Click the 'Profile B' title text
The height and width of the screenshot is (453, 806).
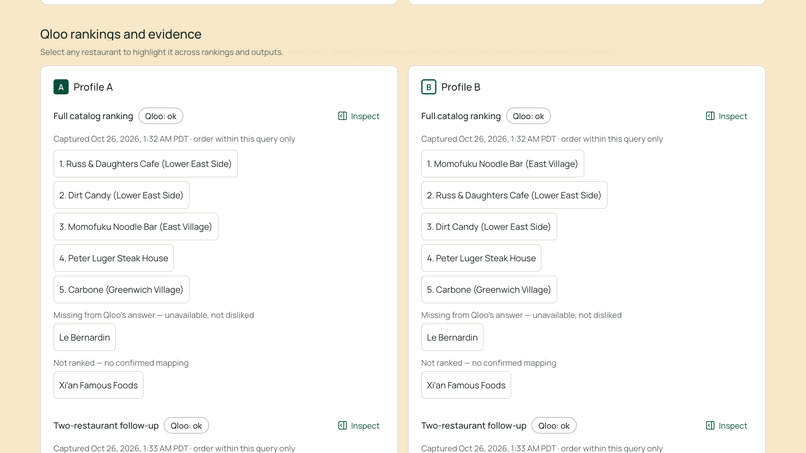pos(461,87)
